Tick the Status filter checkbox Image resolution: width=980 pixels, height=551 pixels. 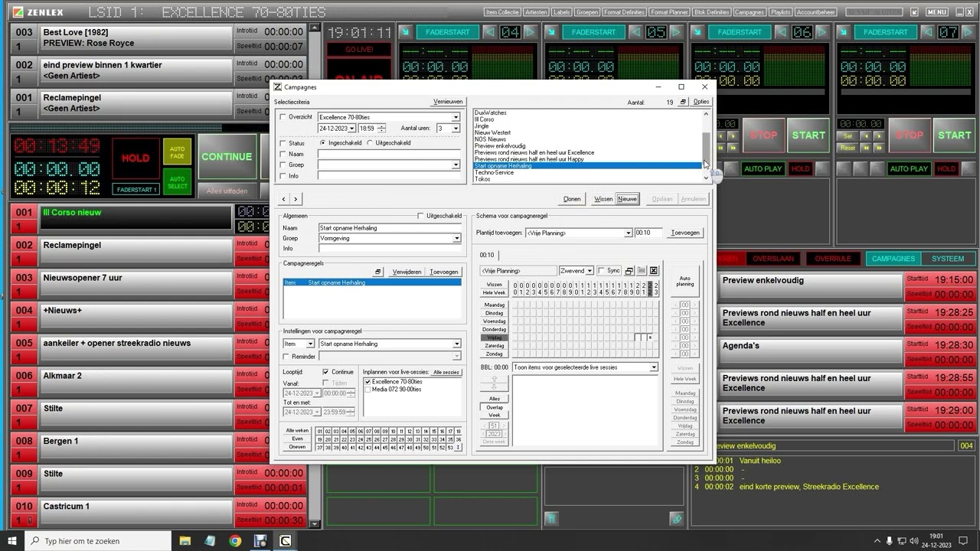pos(283,143)
